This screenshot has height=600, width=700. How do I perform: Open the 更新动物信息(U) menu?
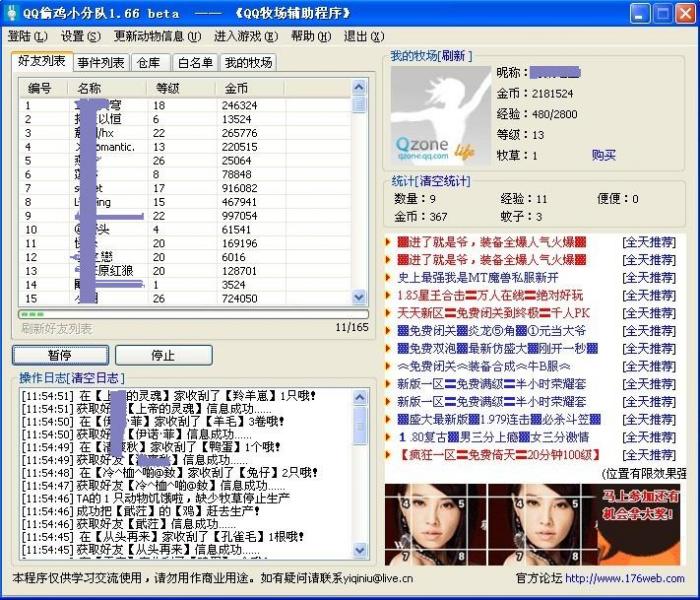158,36
